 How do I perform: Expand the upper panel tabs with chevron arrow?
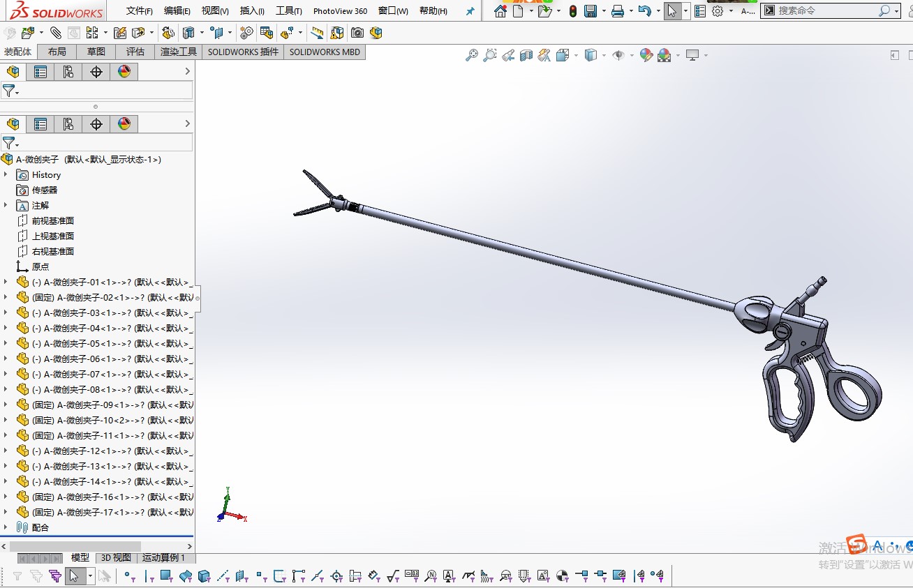187,71
